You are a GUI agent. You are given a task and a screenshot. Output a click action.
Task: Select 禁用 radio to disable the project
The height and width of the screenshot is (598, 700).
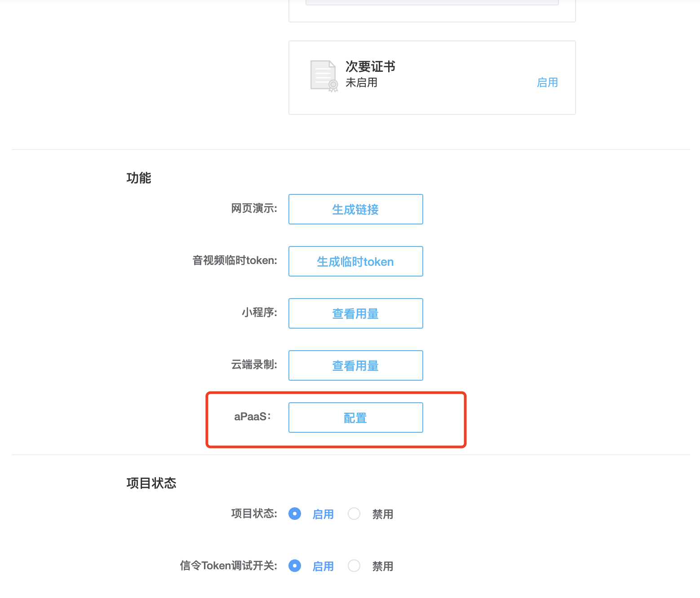pos(354,514)
